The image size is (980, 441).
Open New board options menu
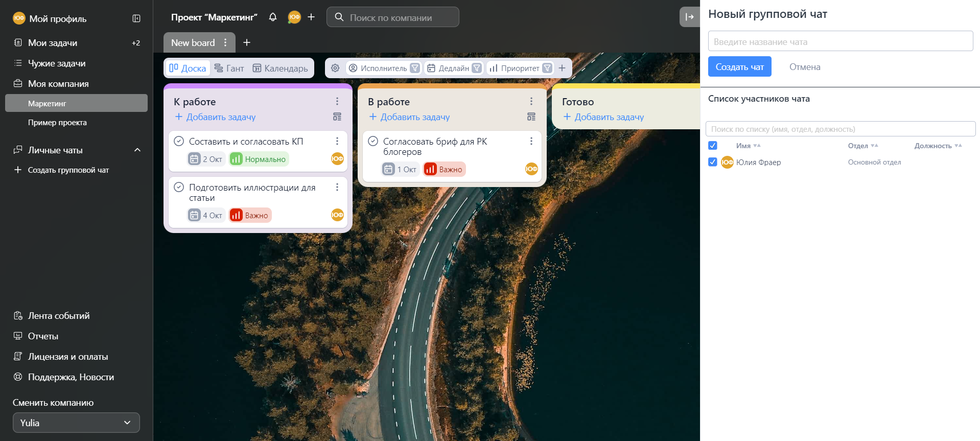225,42
